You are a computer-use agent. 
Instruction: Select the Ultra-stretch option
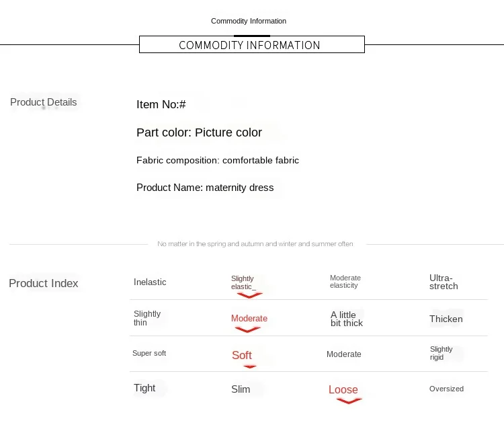coord(444,282)
